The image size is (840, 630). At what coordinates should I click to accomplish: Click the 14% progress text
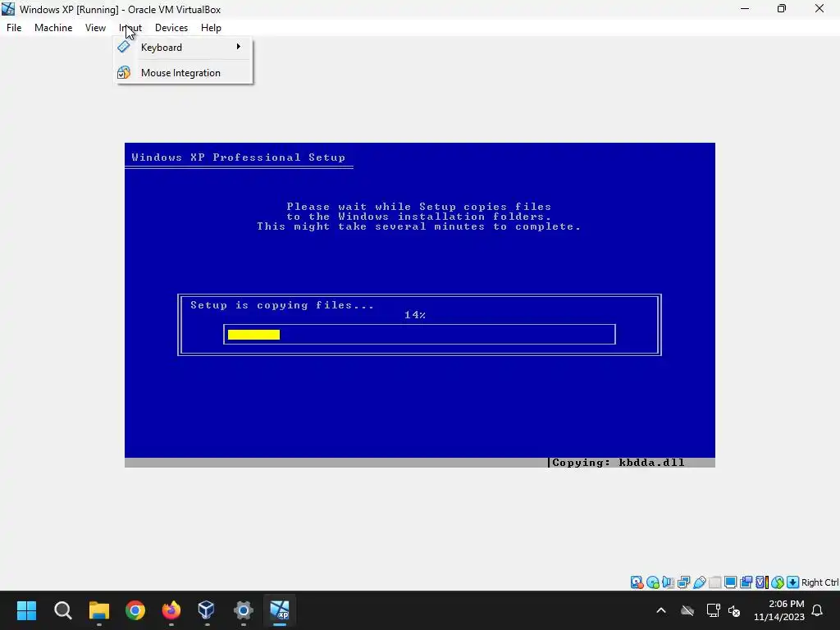pyautogui.click(x=415, y=315)
